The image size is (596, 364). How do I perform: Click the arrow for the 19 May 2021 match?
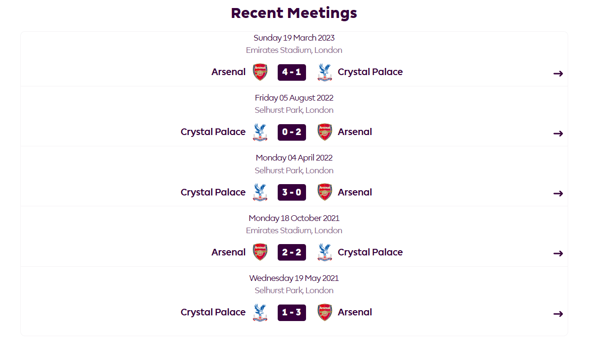(x=558, y=313)
